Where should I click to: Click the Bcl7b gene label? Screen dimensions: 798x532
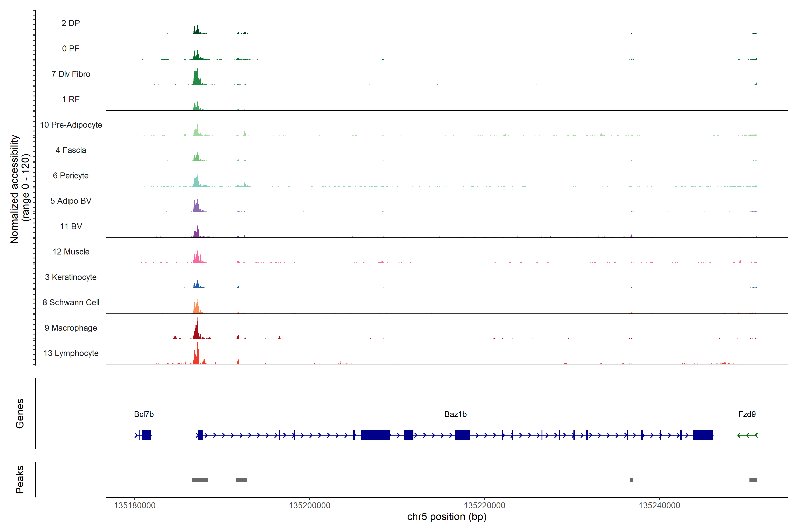(144, 414)
